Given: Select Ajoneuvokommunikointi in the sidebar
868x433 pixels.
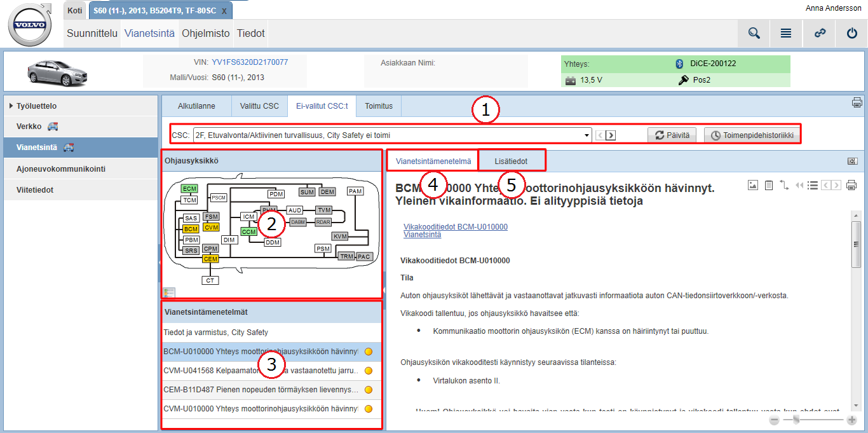Looking at the screenshot, I should click(81, 168).
